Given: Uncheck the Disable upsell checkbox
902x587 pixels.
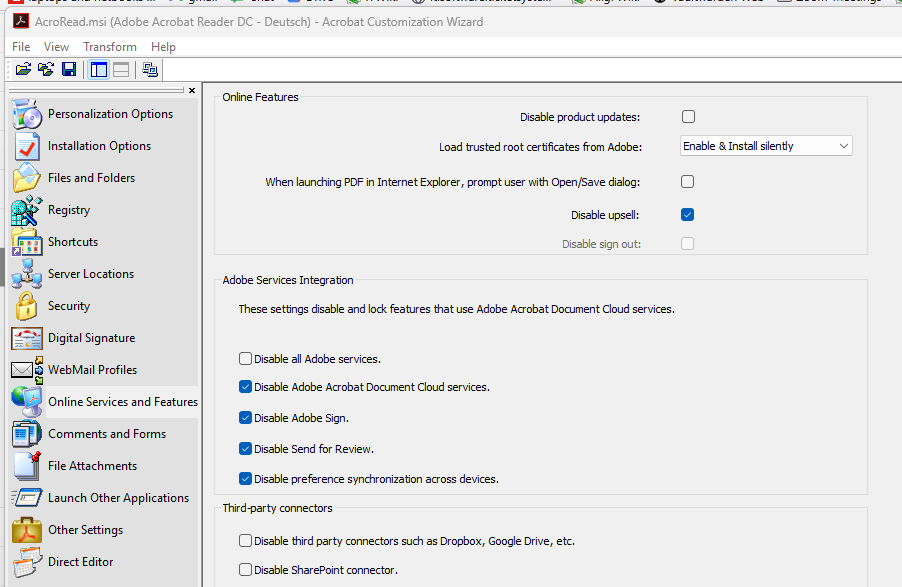Looking at the screenshot, I should pyautogui.click(x=688, y=215).
